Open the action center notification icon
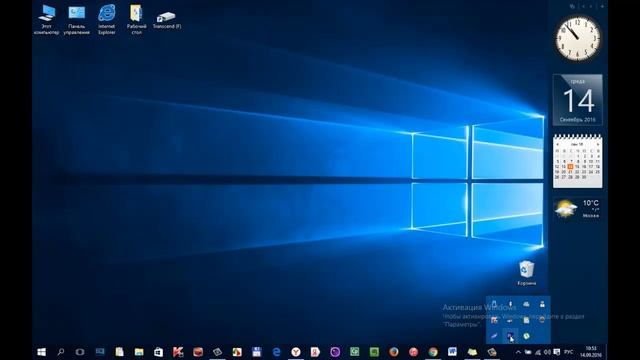640x360 pixels. 557,352
